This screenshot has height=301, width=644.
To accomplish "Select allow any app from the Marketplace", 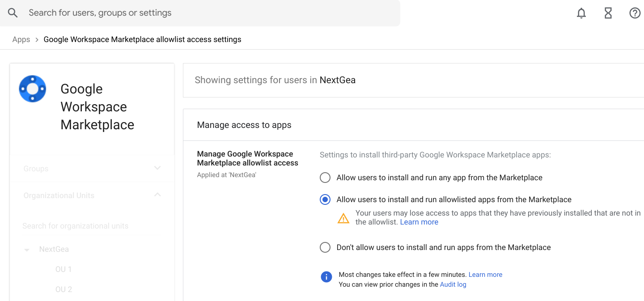I will (325, 178).
